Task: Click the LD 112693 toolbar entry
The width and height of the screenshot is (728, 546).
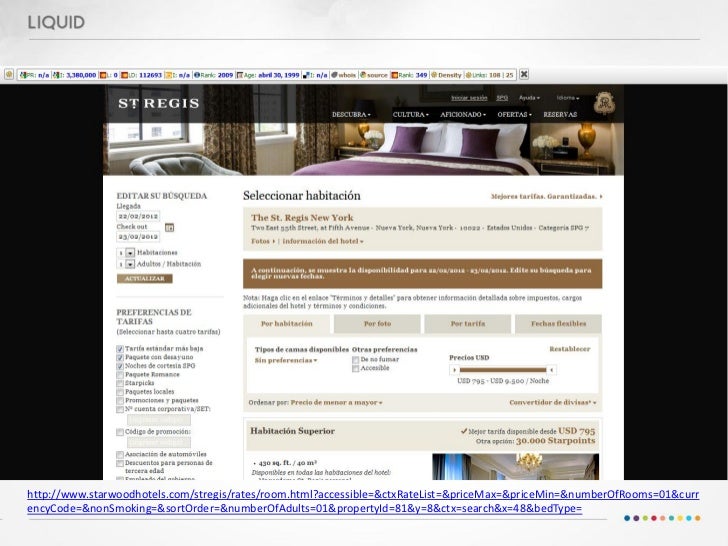Action: click(141, 75)
